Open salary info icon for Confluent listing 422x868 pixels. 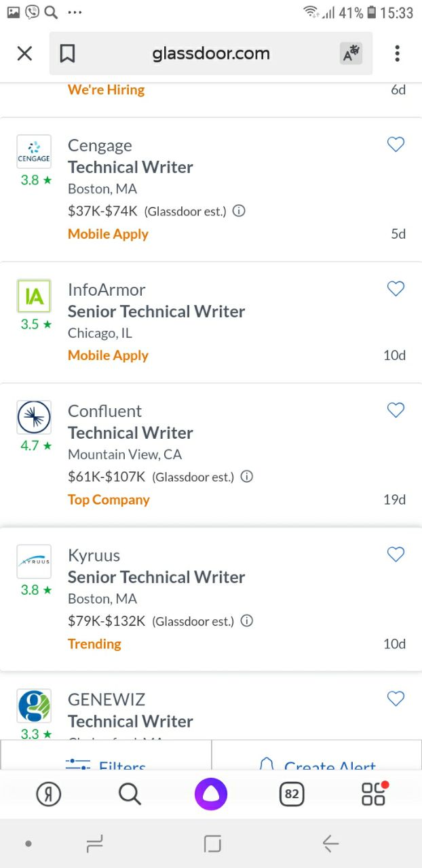(x=247, y=477)
